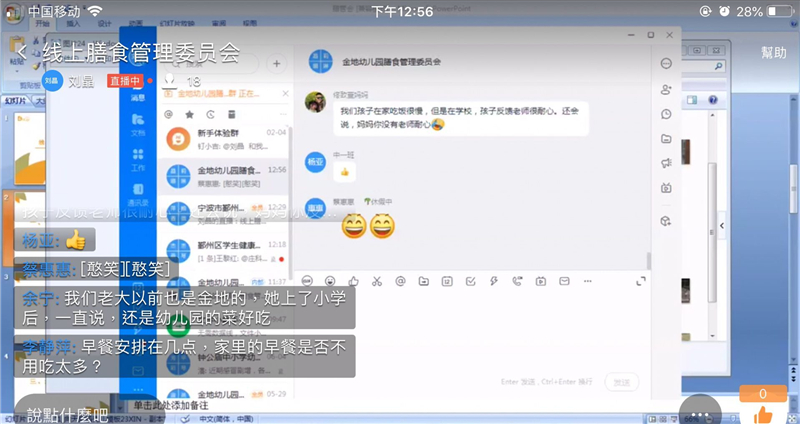This screenshot has height=424, width=800.
Task: Click the checkmark task icon
Action: [x=470, y=281]
